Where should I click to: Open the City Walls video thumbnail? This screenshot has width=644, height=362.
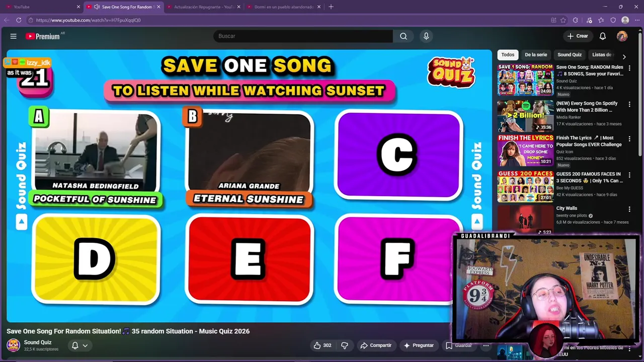pos(525,220)
